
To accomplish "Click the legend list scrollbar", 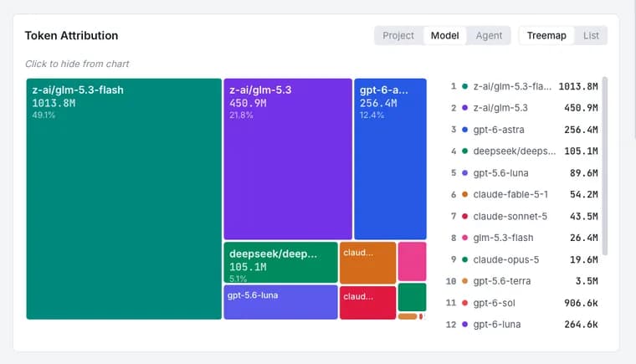I will coord(605,166).
